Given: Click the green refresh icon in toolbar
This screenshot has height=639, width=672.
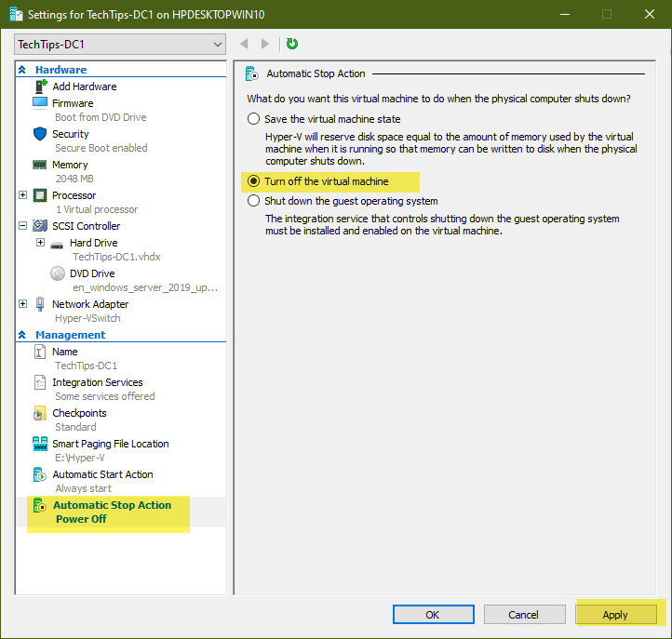Looking at the screenshot, I should (x=292, y=44).
